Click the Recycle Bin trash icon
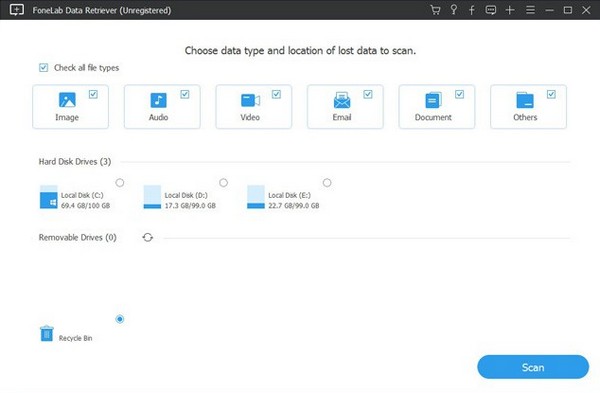Viewport: 600px width, 393px height. tap(47, 333)
